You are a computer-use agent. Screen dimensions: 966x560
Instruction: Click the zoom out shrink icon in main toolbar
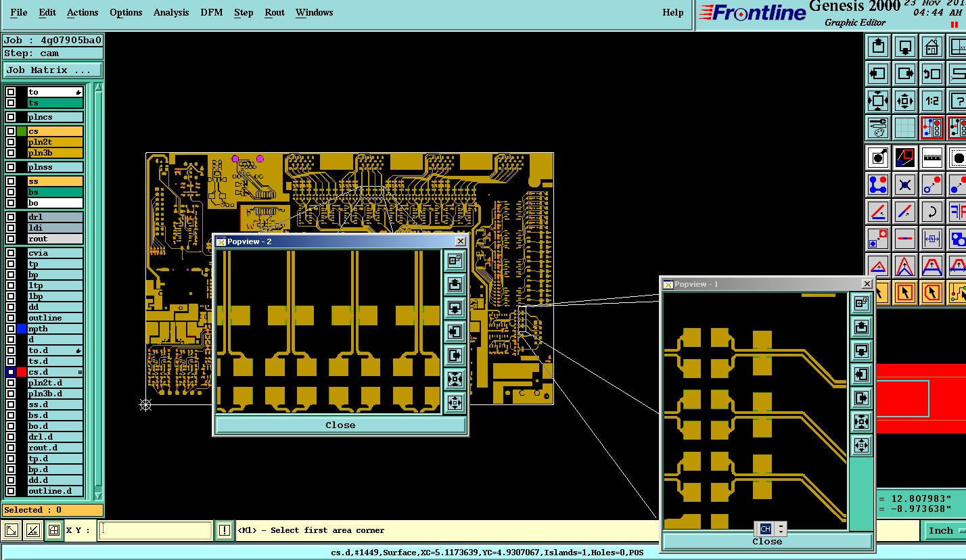pos(905,101)
